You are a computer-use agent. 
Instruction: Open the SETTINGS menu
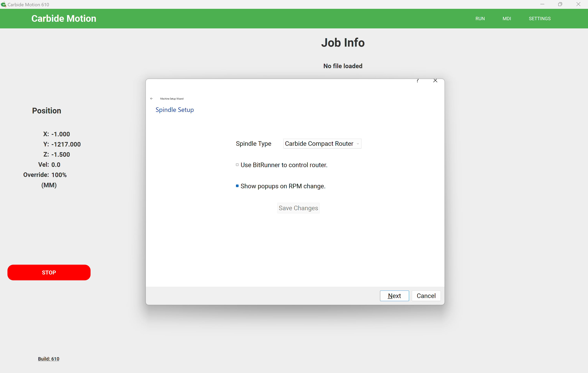tap(539, 19)
